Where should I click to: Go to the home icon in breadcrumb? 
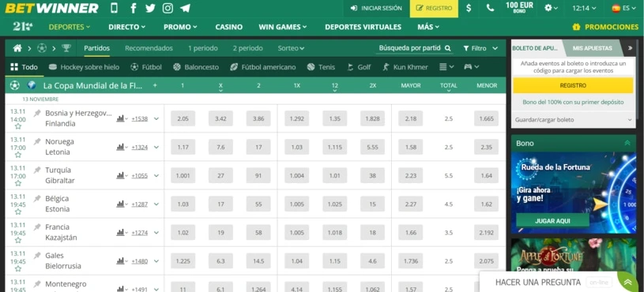click(17, 48)
